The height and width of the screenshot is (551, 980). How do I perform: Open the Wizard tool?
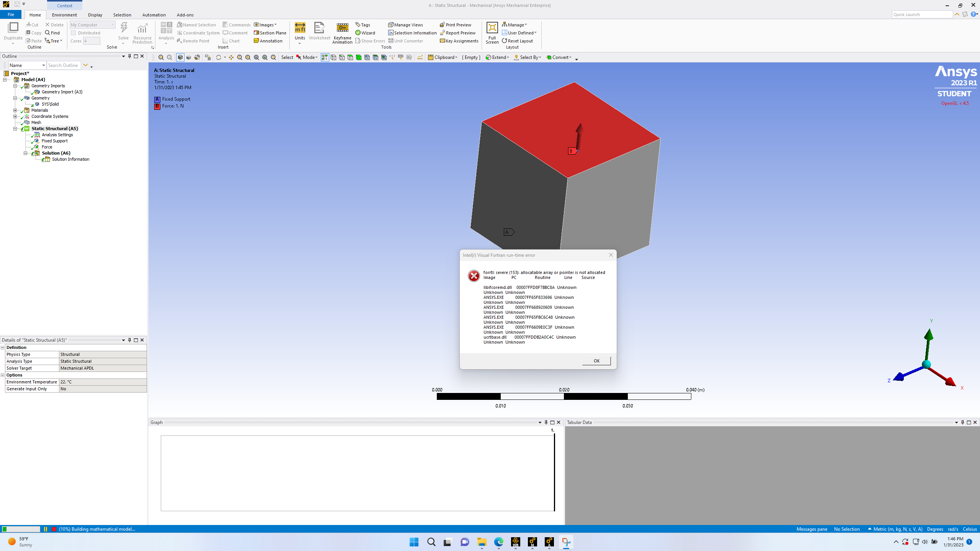pos(365,33)
